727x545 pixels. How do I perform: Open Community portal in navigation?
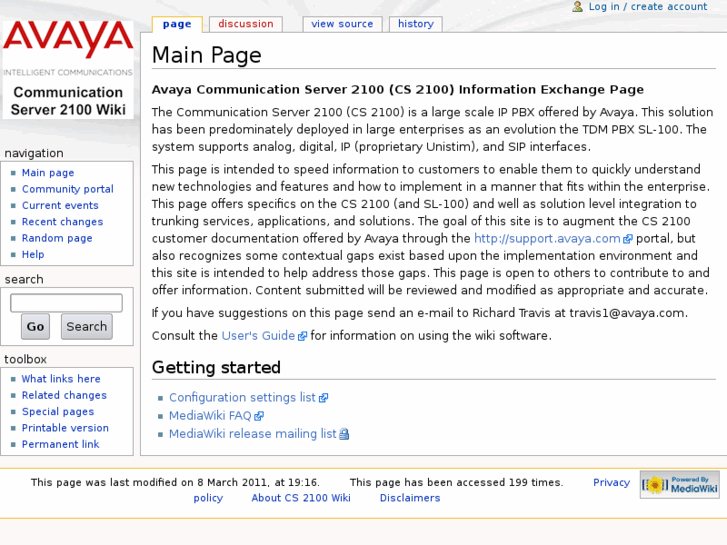pos(68,189)
